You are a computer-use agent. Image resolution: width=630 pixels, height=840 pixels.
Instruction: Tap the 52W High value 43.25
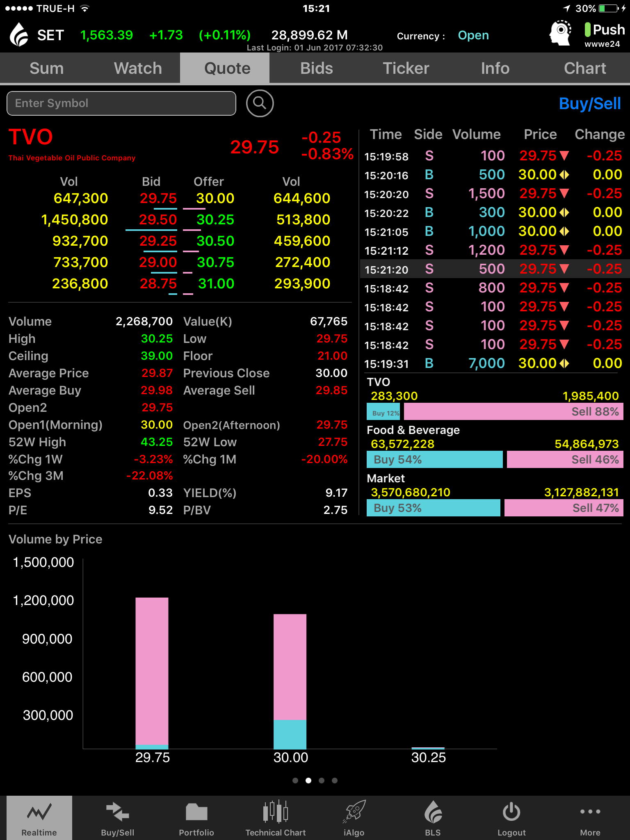(x=157, y=442)
